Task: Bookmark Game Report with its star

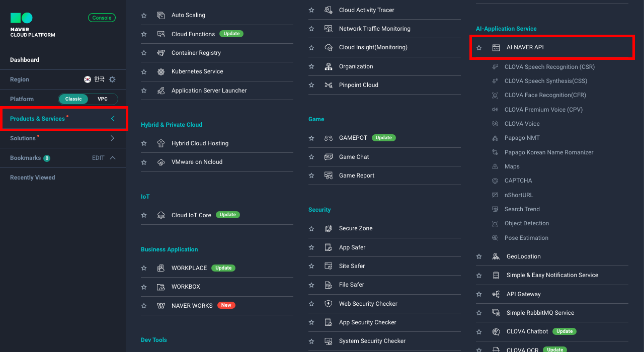Action: tap(311, 176)
